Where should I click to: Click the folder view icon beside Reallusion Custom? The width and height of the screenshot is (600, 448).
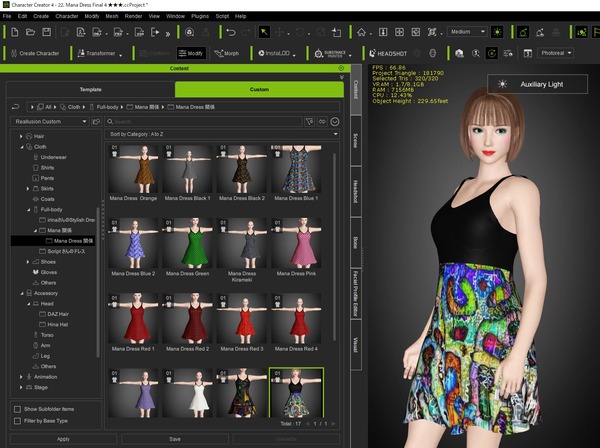[96, 122]
